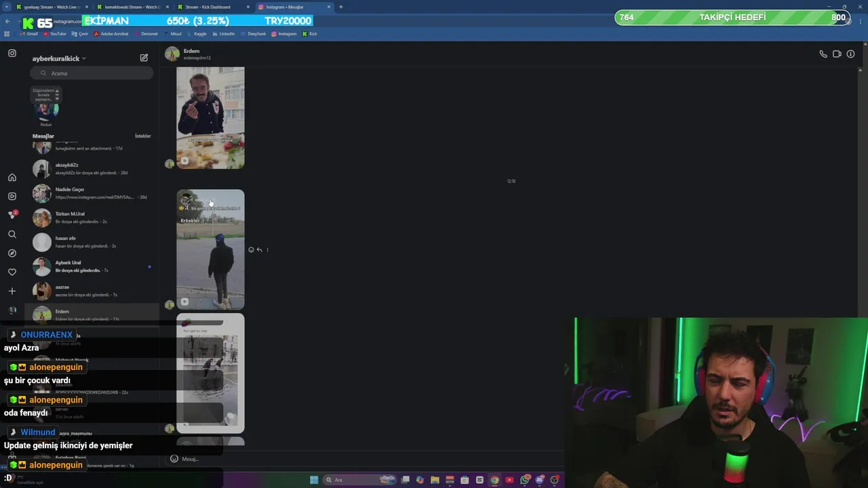Screen dimensions: 868x488
Task: Open the profile avatar in the sidebar
Action: (12, 310)
